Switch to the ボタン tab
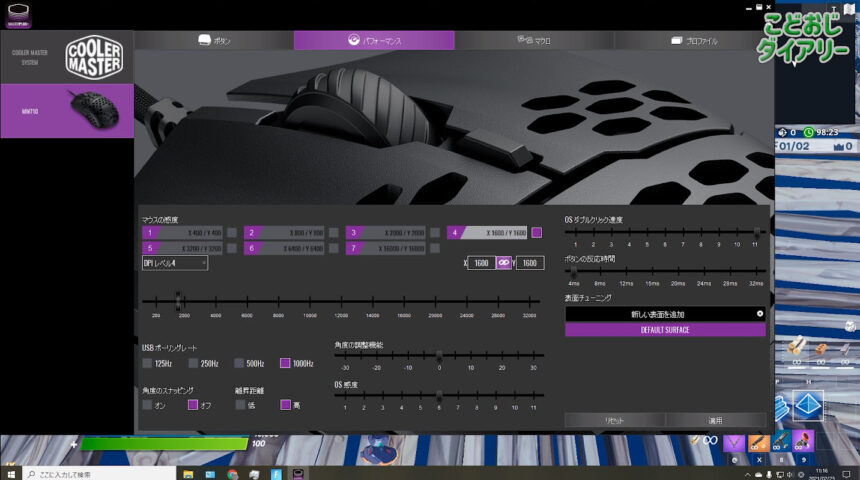 pos(214,41)
